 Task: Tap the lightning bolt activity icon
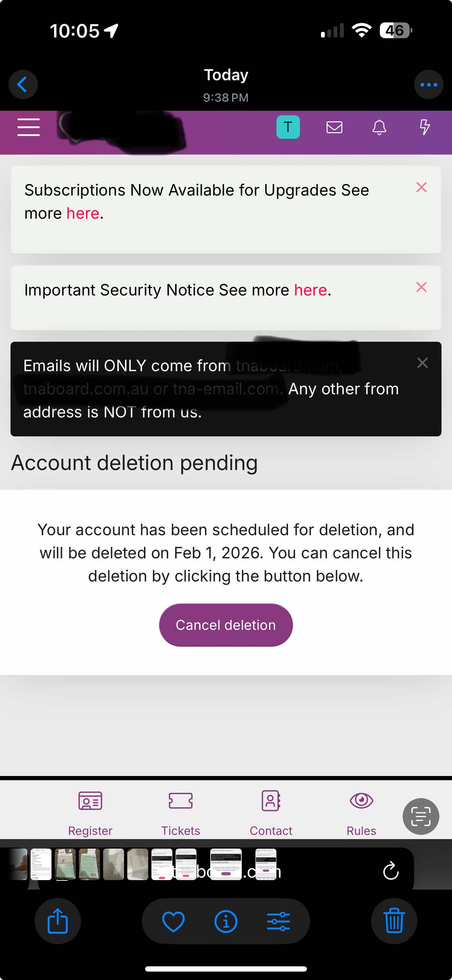click(425, 127)
